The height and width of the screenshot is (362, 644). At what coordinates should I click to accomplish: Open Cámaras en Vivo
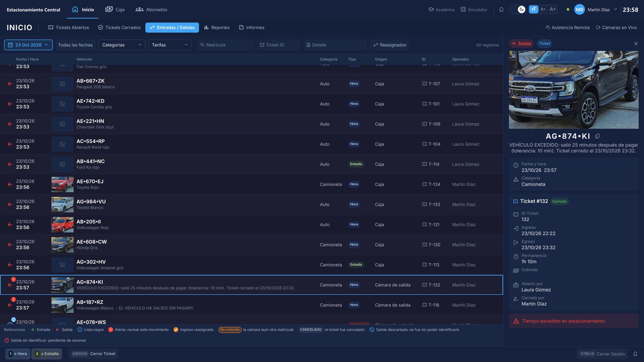(x=616, y=27)
